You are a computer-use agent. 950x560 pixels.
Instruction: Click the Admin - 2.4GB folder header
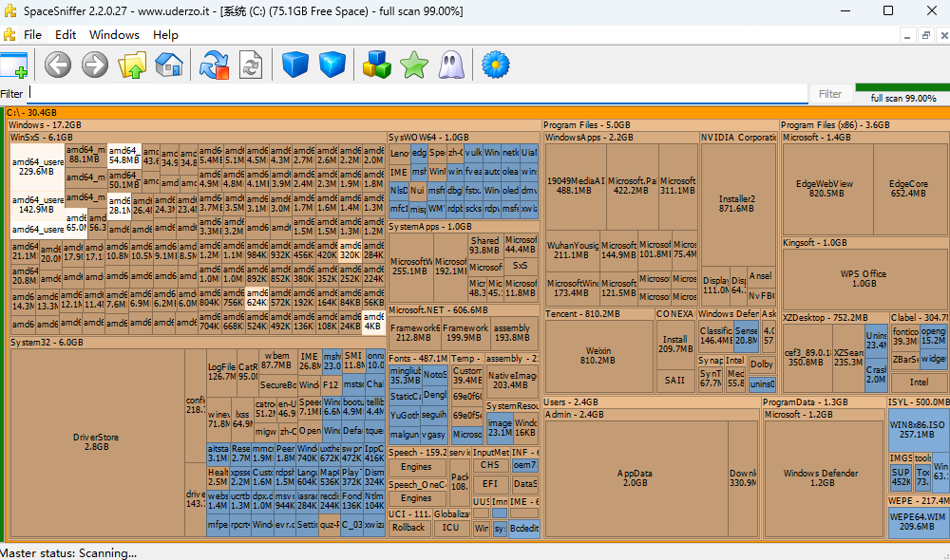click(652, 415)
